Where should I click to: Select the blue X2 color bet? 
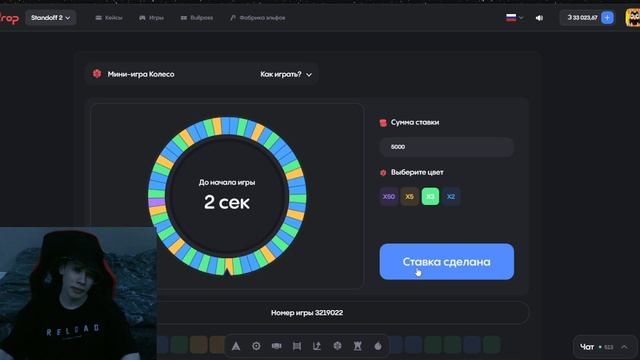pos(451,197)
